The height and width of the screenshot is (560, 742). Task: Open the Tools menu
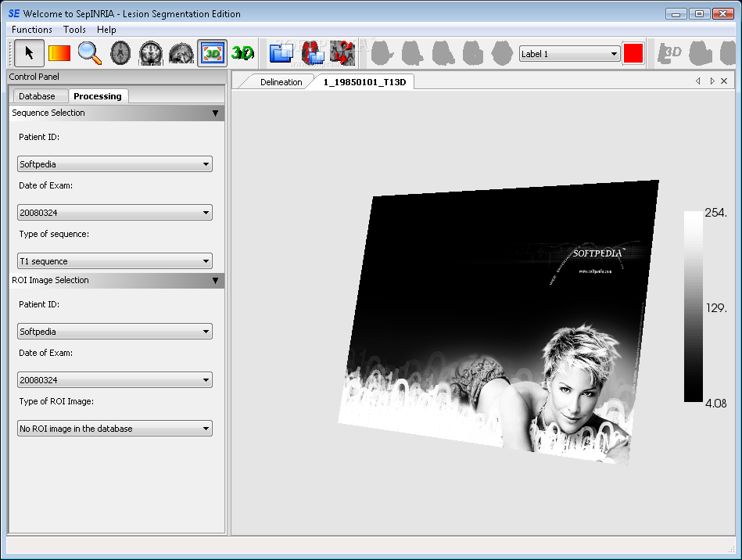pos(74,30)
